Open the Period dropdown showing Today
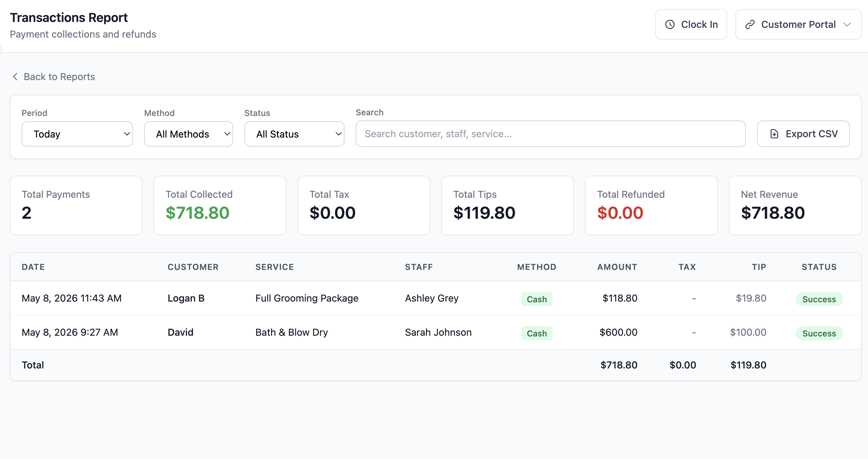This screenshot has height=459, width=868. click(x=77, y=134)
